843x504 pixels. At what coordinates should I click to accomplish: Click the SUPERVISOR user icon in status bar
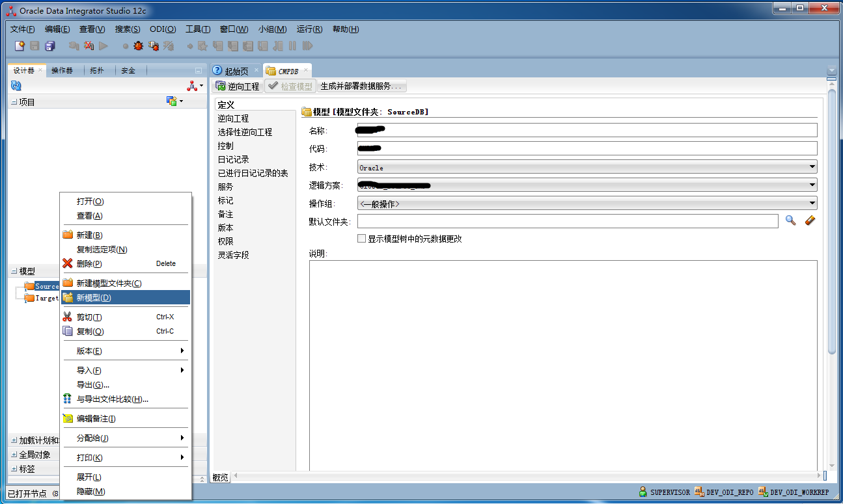(643, 492)
